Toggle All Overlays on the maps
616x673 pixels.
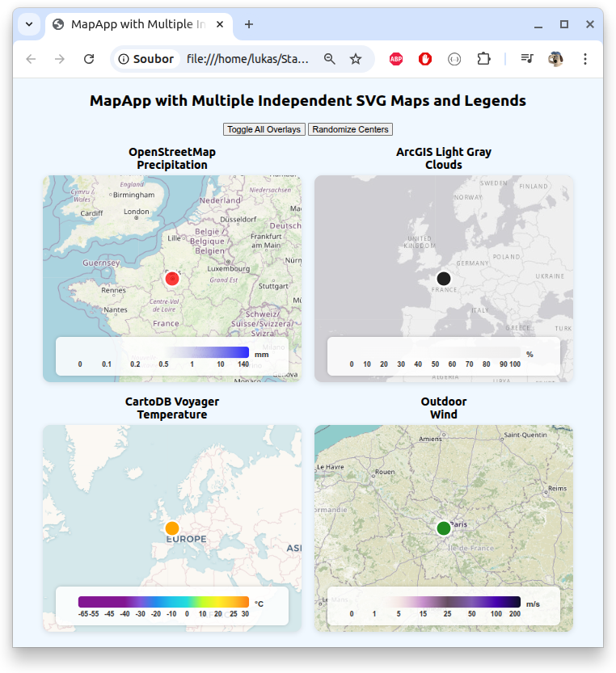pos(264,129)
